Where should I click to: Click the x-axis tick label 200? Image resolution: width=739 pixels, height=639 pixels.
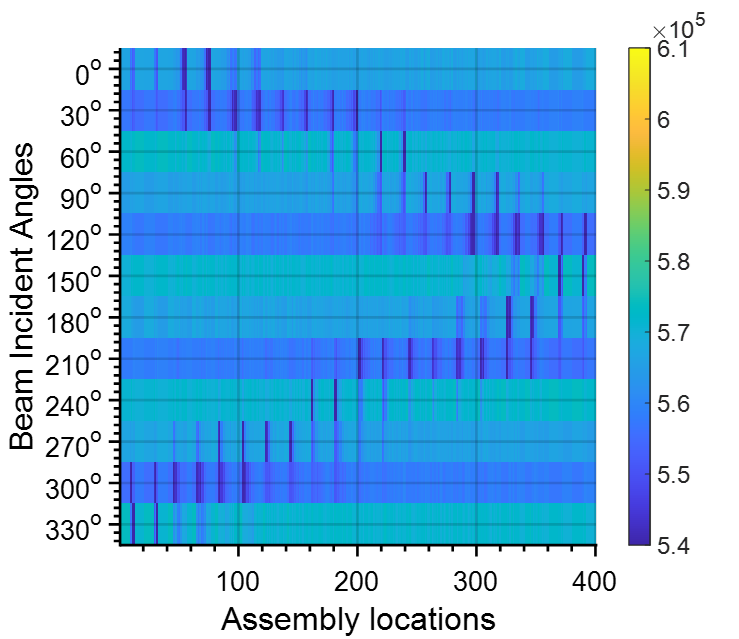click(356, 581)
